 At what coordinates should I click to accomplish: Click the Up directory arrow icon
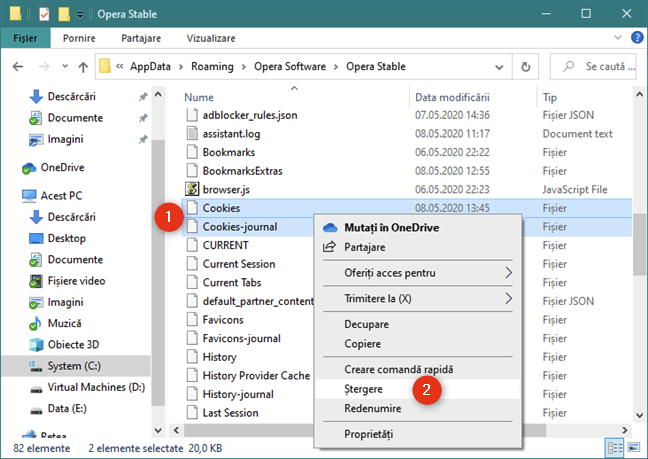pyautogui.click(x=82, y=68)
